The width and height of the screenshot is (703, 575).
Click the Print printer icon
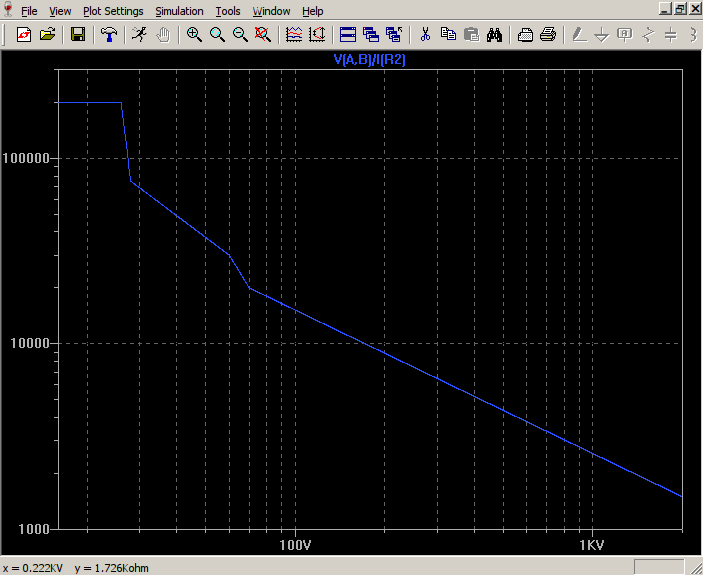point(548,35)
